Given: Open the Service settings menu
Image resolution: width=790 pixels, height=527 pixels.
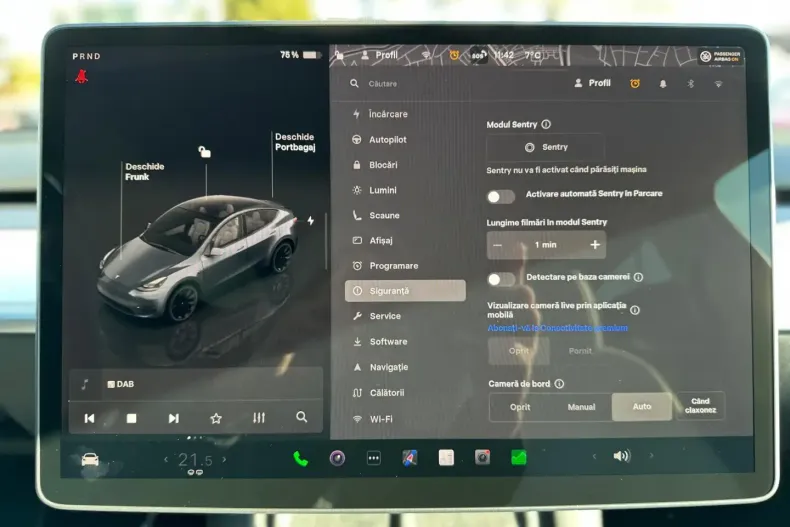Looking at the screenshot, I should [377, 316].
